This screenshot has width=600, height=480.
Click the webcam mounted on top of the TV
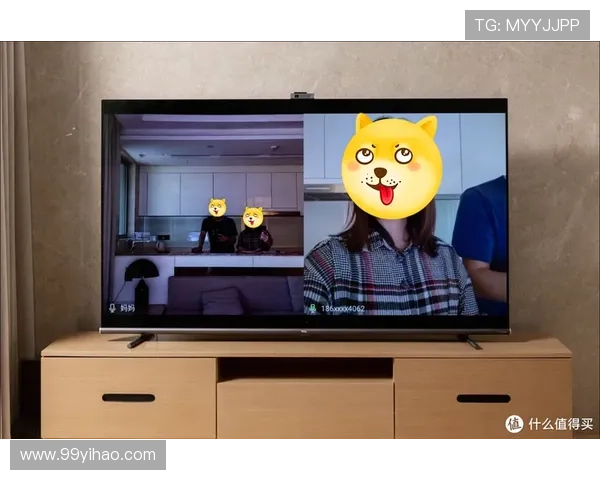tap(302, 96)
